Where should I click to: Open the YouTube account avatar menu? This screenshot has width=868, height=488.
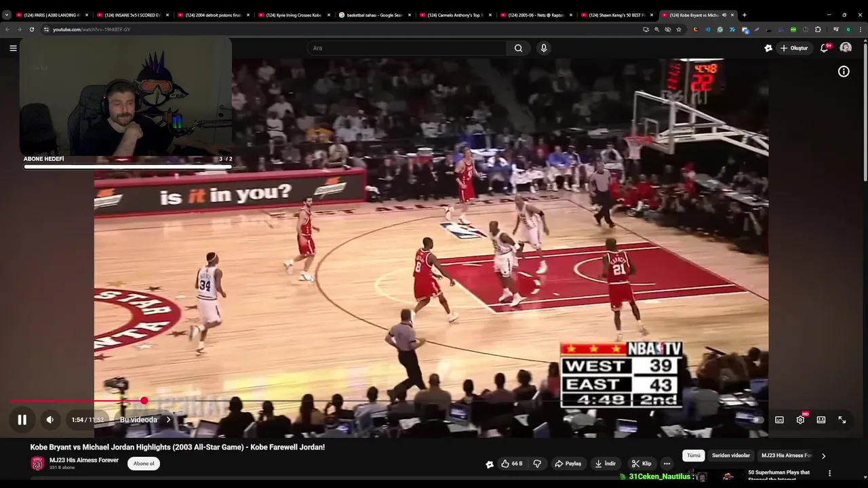coord(846,48)
